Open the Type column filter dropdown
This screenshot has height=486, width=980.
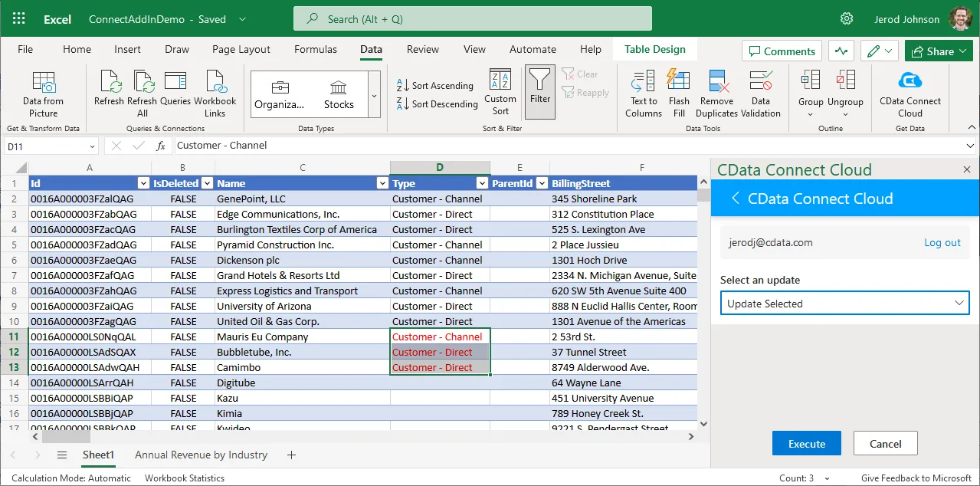coord(482,183)
